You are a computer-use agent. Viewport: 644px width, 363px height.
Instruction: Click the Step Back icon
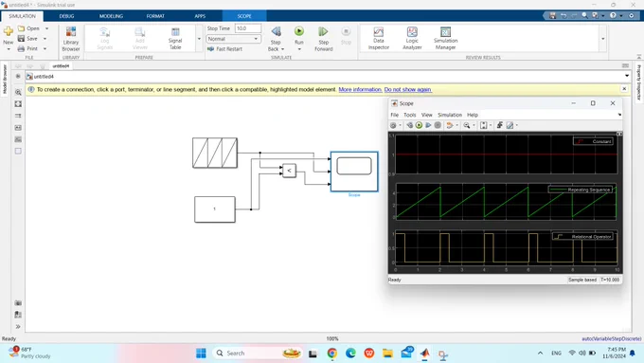pyautogui.click(x=276, y=31)
